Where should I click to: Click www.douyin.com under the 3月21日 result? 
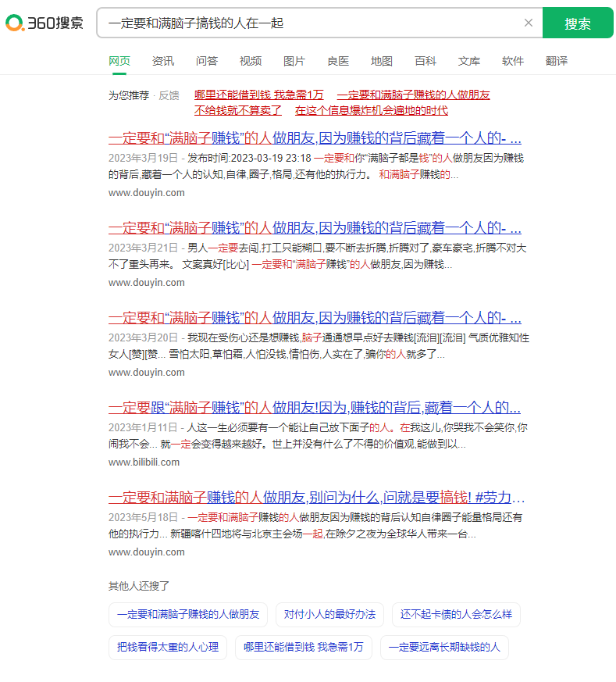147,282
